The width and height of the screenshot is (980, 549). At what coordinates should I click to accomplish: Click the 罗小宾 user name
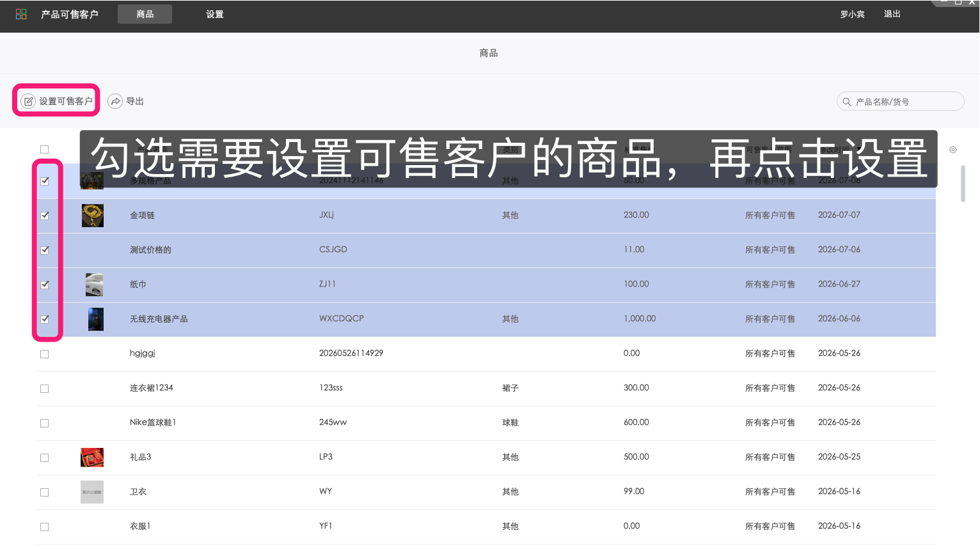coord(852,14)
